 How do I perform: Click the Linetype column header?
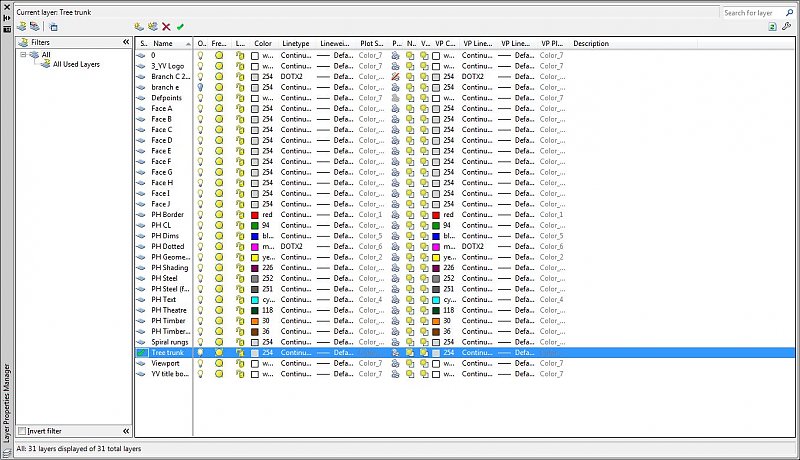click(296, 44)
